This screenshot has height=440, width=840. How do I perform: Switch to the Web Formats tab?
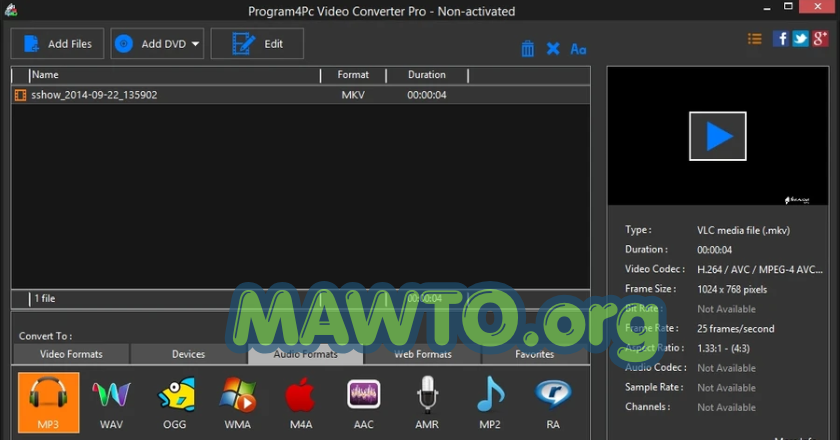pyautogui.click(x=423, y=354)
